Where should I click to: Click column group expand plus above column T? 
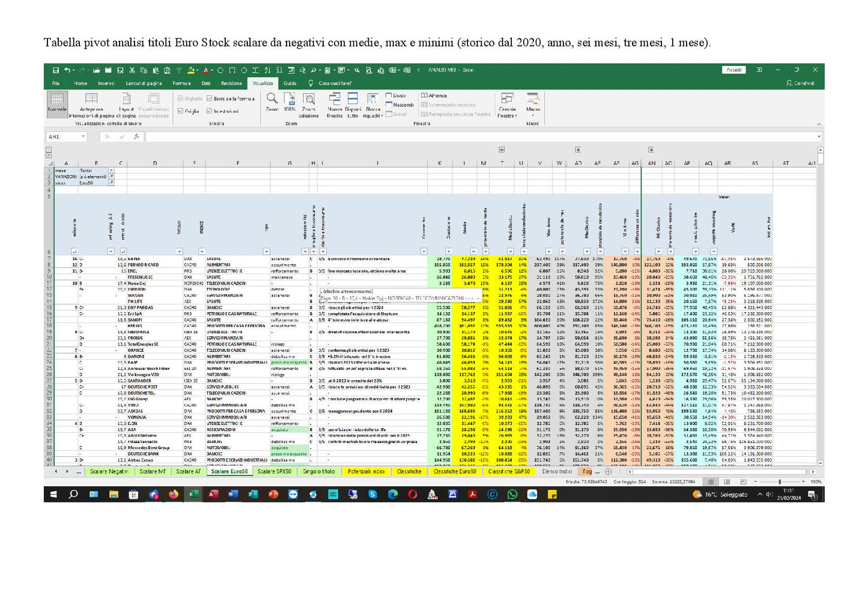pos(502,150)
